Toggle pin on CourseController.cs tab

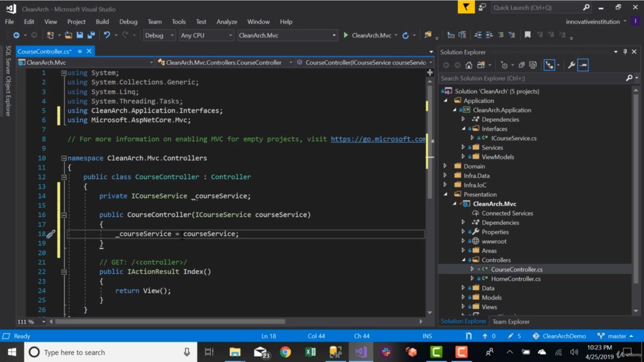click(x=80, y=51)
